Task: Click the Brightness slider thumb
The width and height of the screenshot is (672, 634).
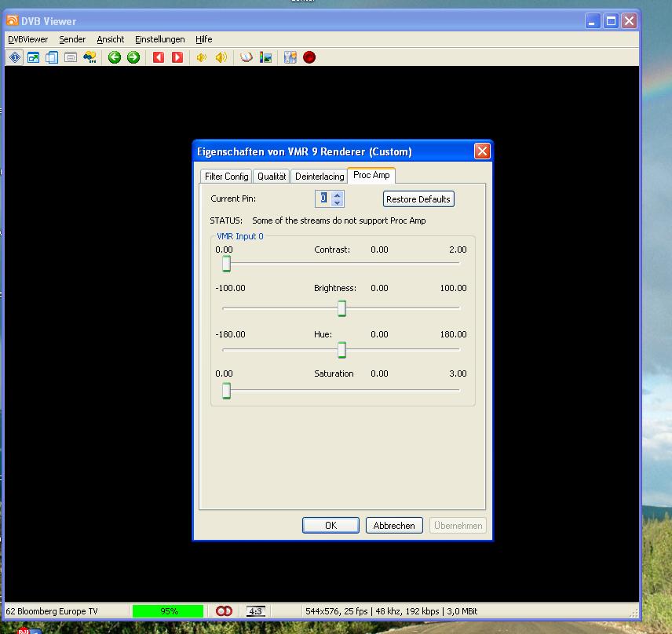Action: click(341, 308)
